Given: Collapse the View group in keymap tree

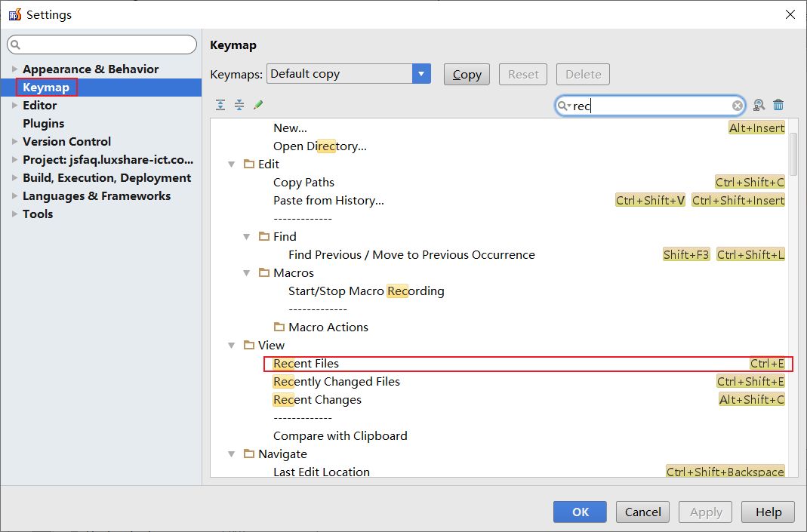Looking at the screenshot, I should (232, 345).
